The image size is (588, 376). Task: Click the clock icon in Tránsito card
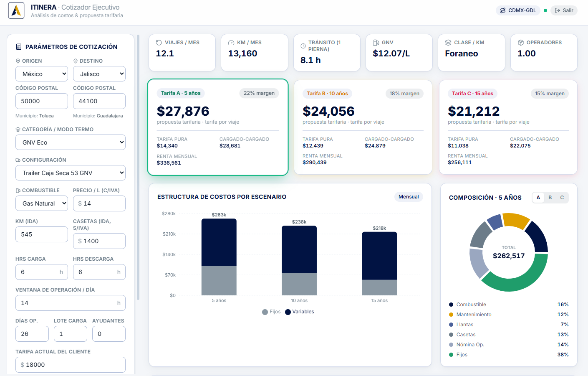pyautogui.click(x=303, y=46)
